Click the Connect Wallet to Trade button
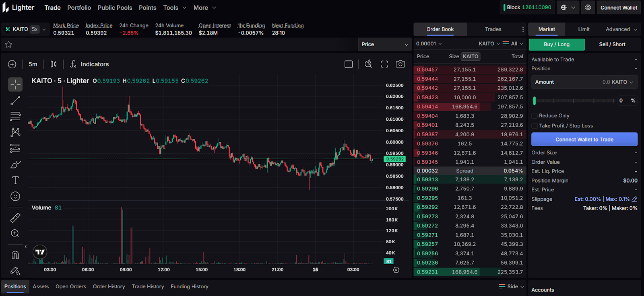Screen dimensions: 644x296 pyautogui.click(x=584, y=140)
